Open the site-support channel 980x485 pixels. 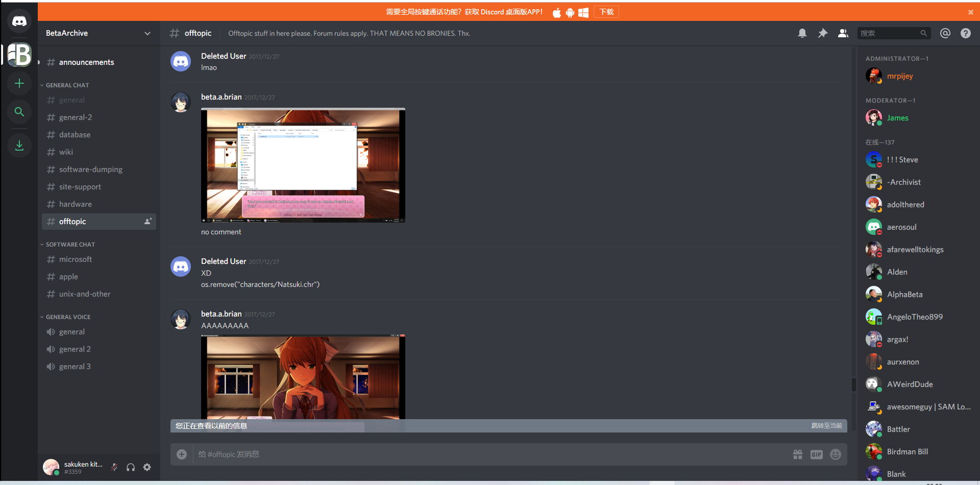(x=99, y=187)
